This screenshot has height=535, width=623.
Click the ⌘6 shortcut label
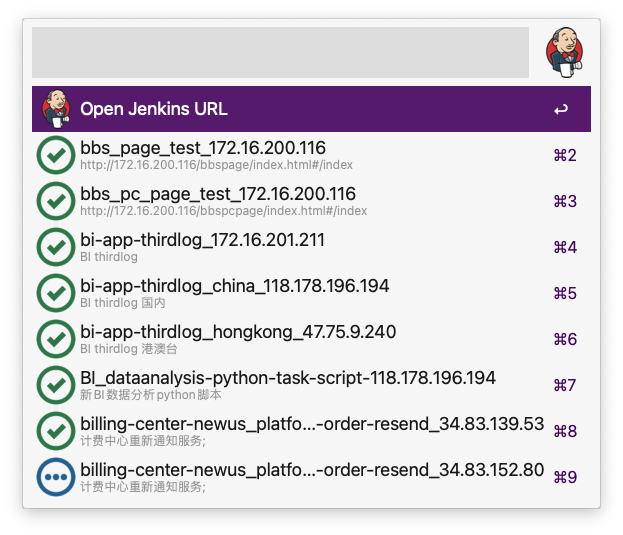[565, 340]
